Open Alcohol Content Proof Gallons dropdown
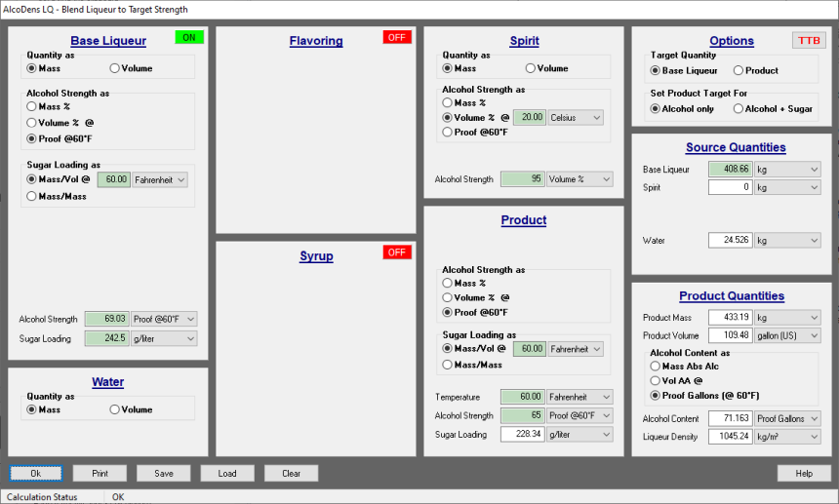The height and width of the screenshot is (504, 839). 787,418
